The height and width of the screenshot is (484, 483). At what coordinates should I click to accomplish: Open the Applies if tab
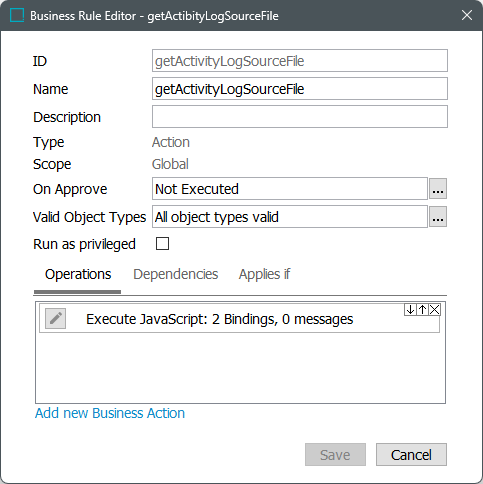264,274
